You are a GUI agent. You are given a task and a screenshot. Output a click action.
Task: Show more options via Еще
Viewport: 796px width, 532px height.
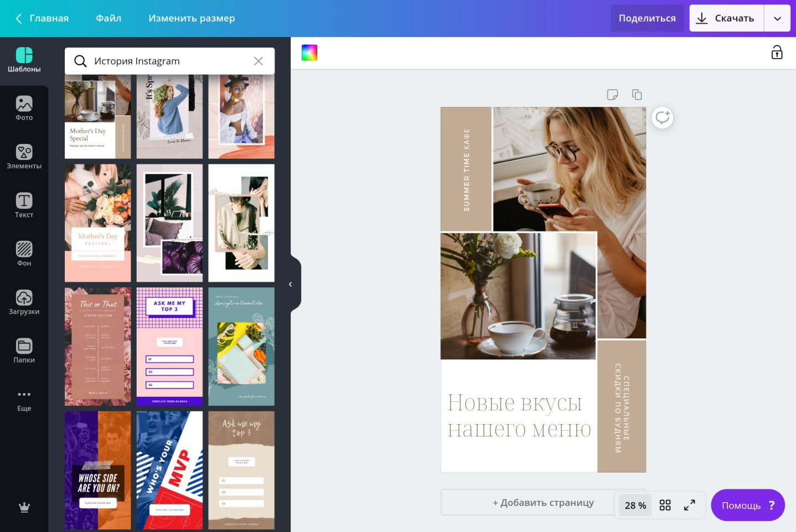24,401
